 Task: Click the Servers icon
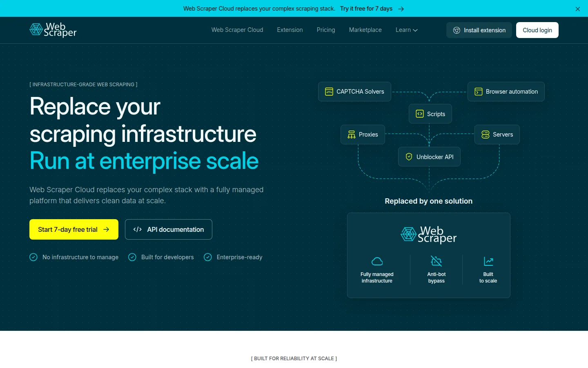pyautogui.click(x=486, y=135)
